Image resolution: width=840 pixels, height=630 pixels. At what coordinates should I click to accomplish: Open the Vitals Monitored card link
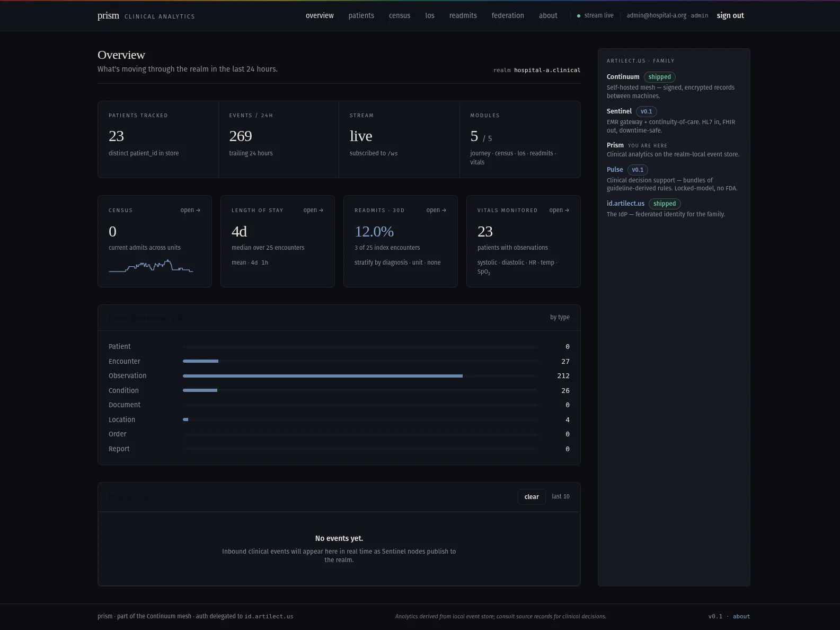click(559, 210)
